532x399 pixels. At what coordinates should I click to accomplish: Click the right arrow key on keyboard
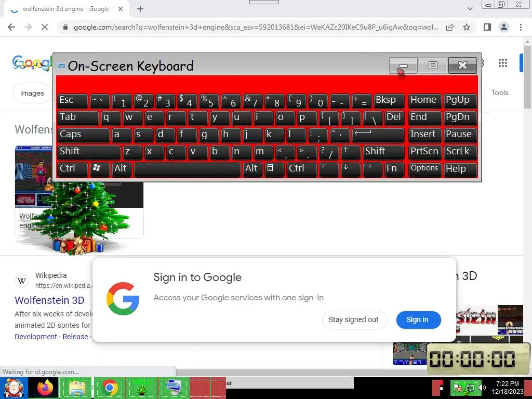coord(372,169)
